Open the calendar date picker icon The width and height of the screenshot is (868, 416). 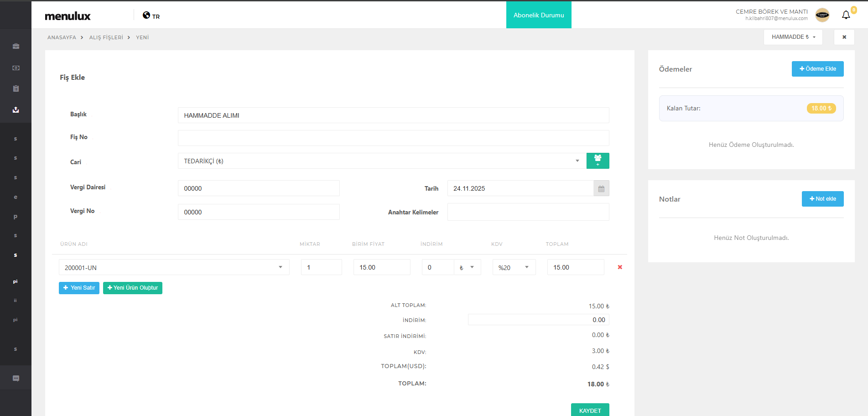click(x=601, y=188)
